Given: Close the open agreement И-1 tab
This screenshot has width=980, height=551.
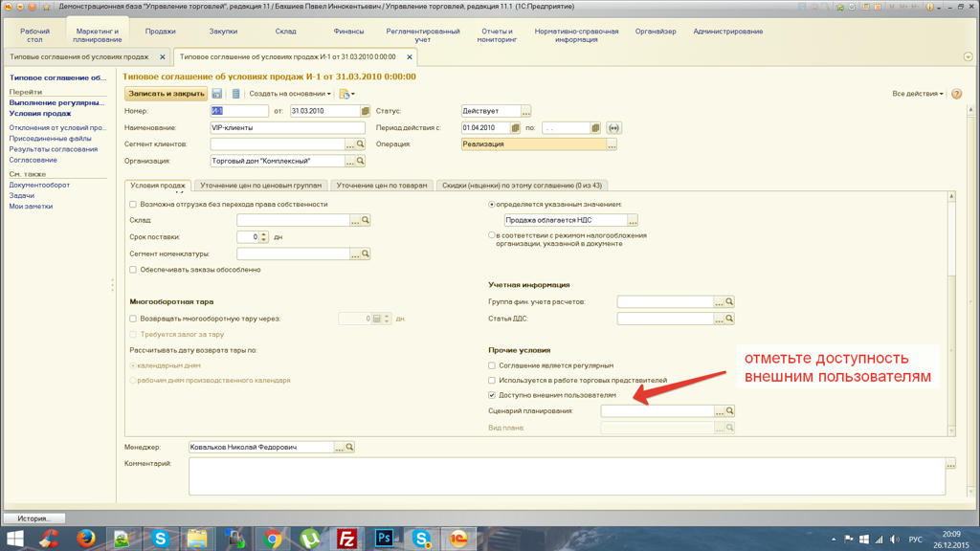Looking at the screenshot, I should tap(410, 56).
